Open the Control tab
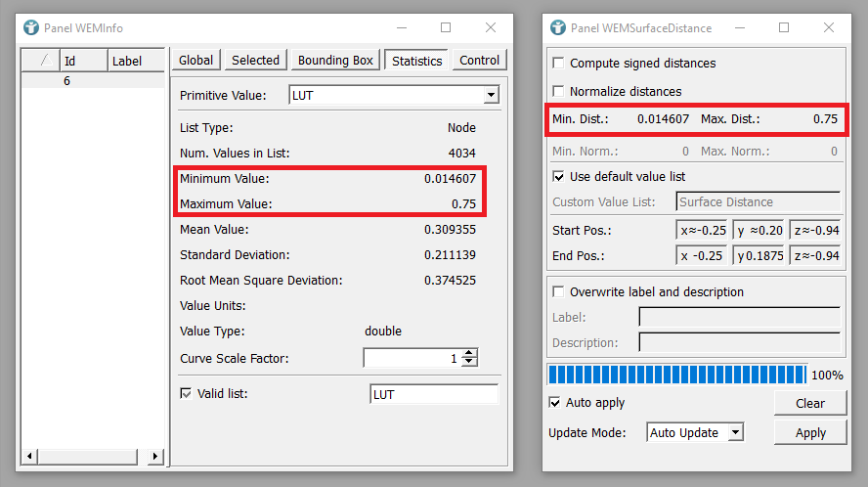 click(479, 61)
